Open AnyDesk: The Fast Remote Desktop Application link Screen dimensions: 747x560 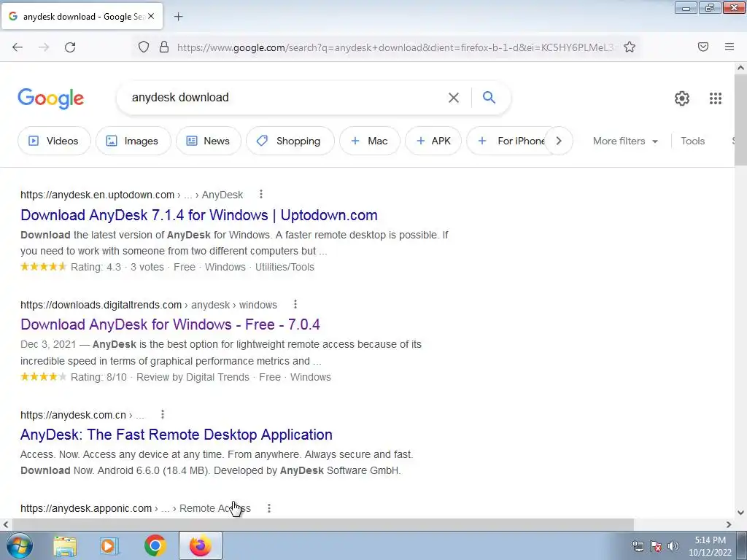[x=177, y=435]
